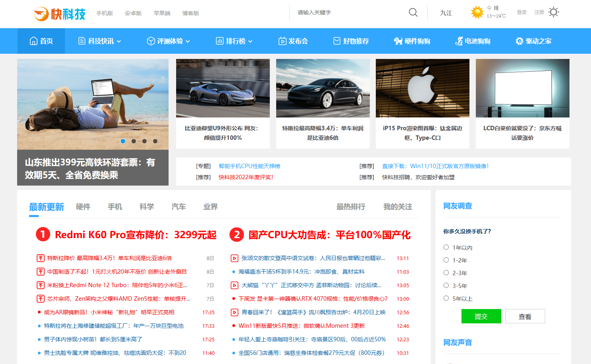Click the 注册 link
Screen dimensions: 591x364
tap(539, 12)
